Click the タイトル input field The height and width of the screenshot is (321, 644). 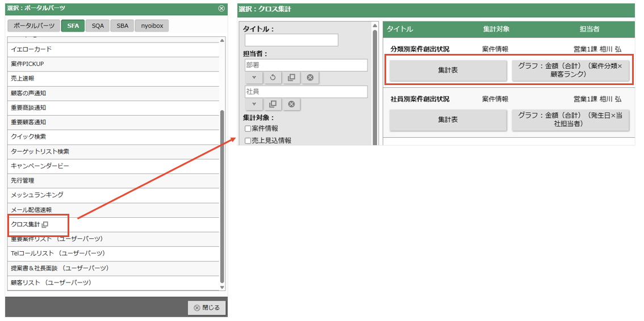point(291,40)
